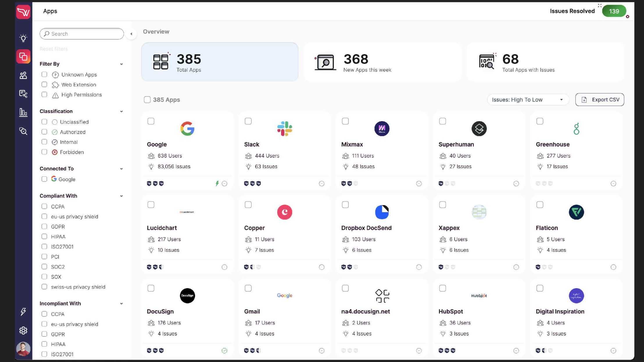This screenshot has width=644, height=362.
Task: Click the DocuSign logo icon
Action: point(187,295)
